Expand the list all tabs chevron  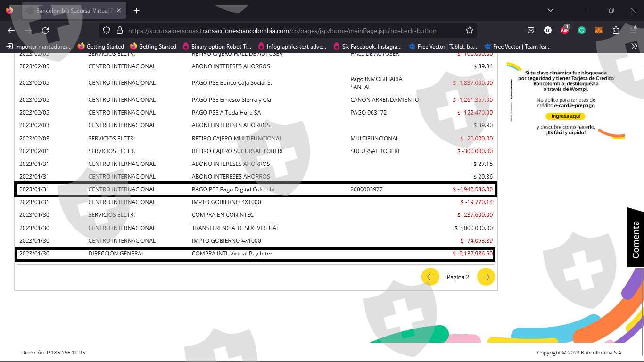point(551,10)
